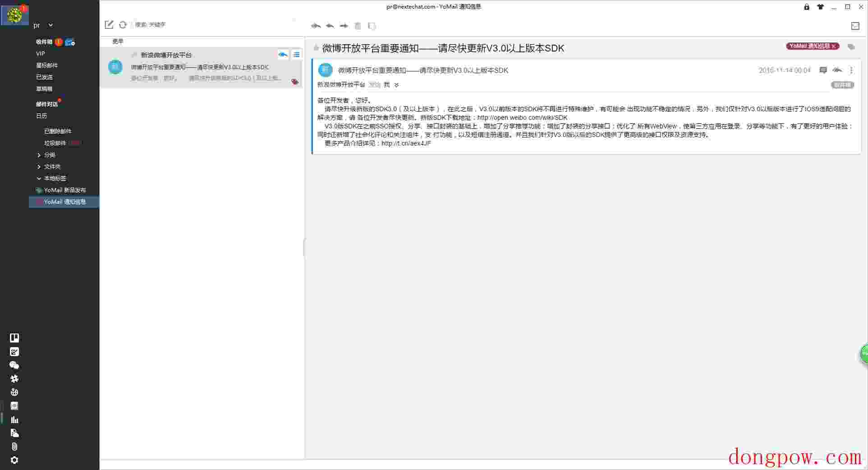The height and width of the screenshot is (470, 868).
Task: Open the list menu icon on 新浪微博开放平台 mail
Action: coord(296,55)
